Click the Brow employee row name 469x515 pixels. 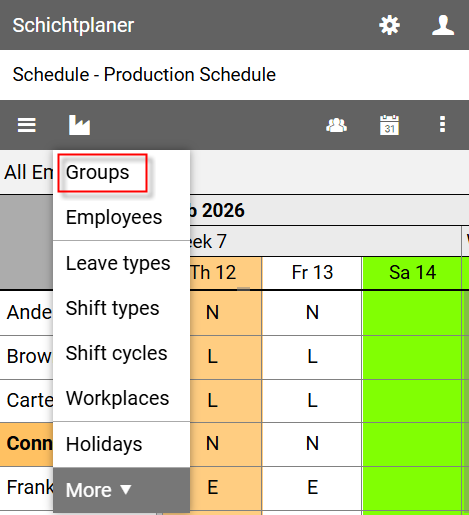(x=27, y=357)
